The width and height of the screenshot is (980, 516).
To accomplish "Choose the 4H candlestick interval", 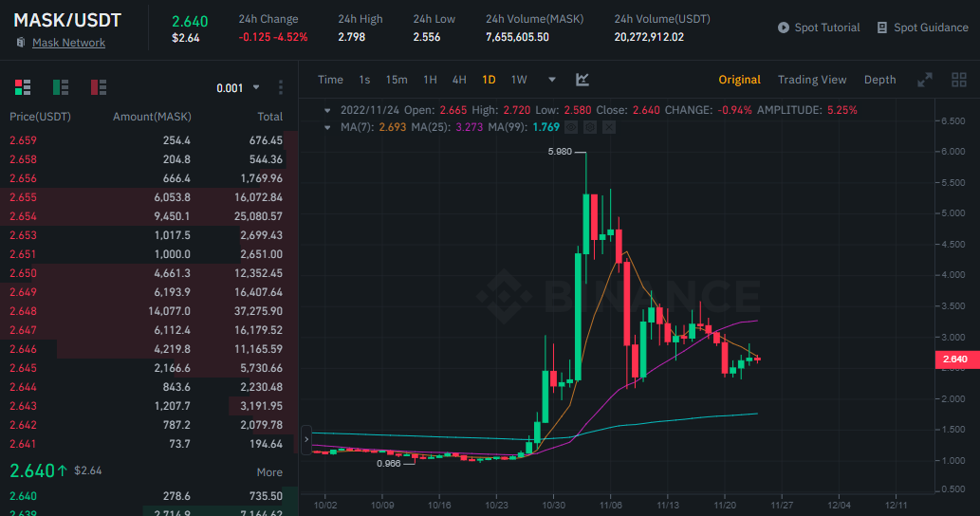I will tap(459, 80).
